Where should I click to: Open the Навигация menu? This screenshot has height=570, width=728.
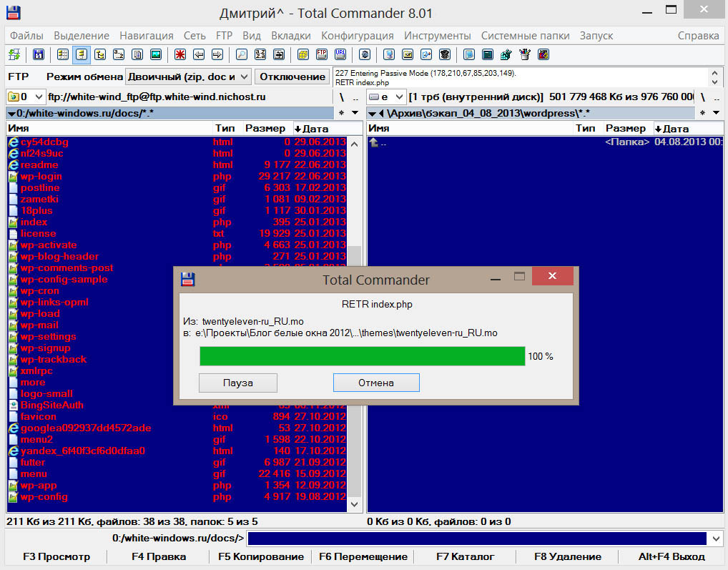pos(147,36)
